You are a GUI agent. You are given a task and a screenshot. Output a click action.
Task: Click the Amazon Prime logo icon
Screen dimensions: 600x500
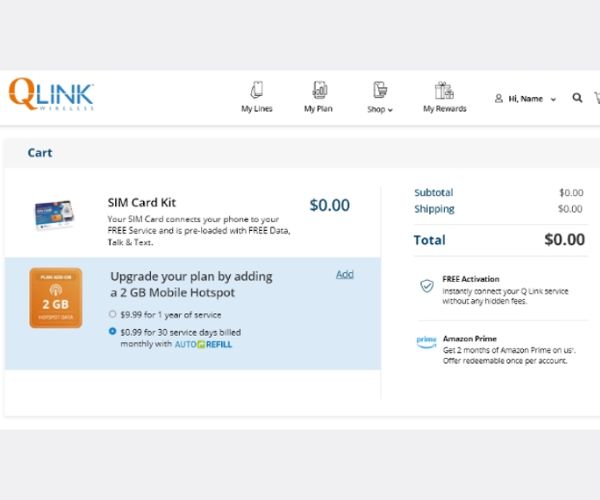[x=426, y=343]
